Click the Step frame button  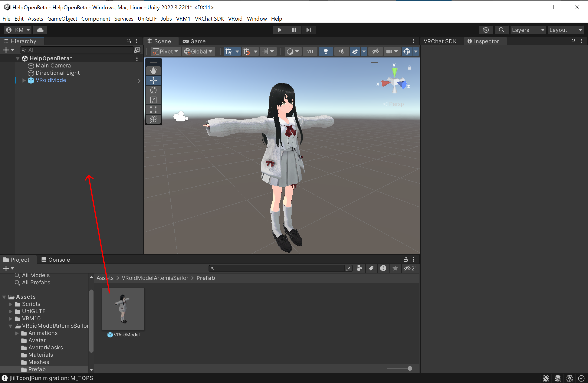pos(308,30)
